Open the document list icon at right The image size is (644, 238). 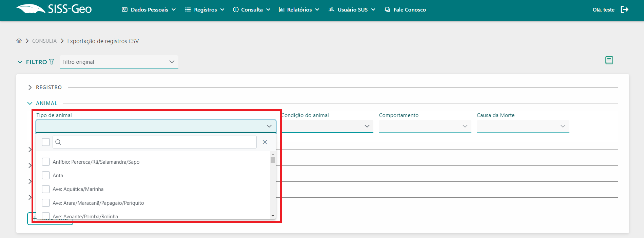(x=609, y=60)
